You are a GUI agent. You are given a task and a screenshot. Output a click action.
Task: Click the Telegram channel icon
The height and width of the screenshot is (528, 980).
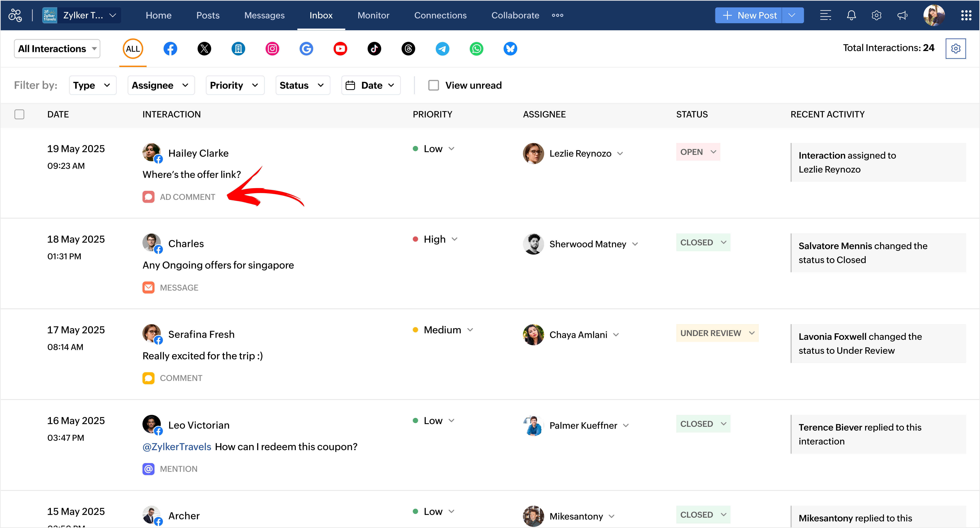tap(442, 49)
